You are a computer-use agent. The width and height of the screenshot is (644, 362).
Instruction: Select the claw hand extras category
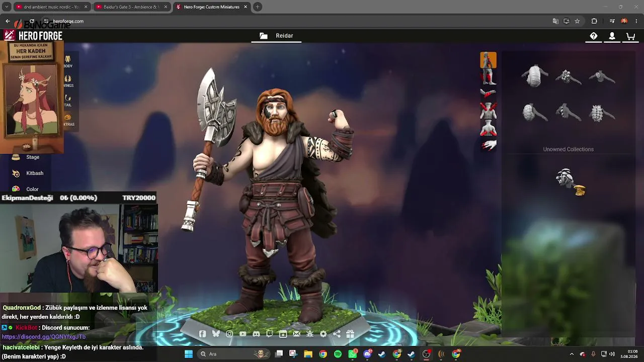(488, 145)
